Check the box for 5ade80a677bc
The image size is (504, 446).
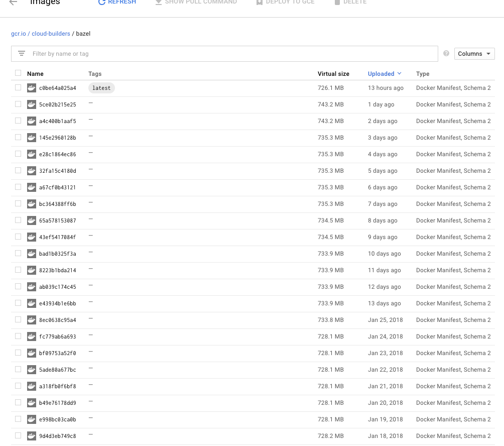pos(18,369)
